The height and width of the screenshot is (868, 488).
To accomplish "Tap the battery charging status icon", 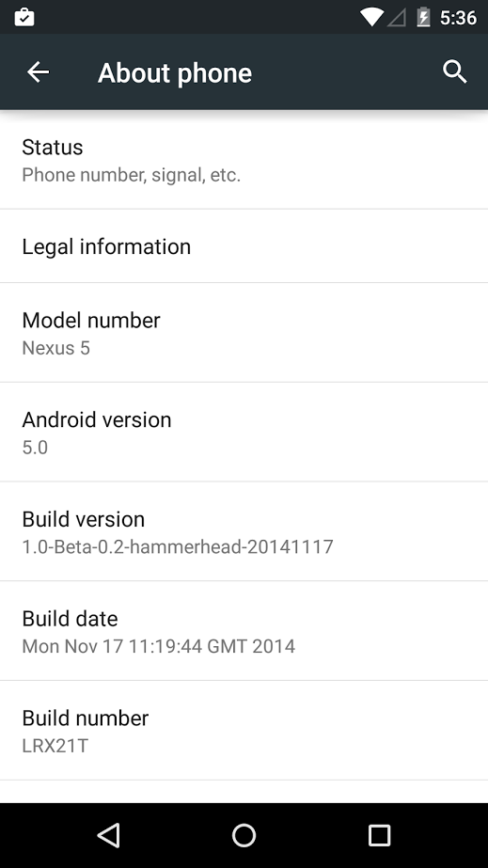I will tap(423, 17).
